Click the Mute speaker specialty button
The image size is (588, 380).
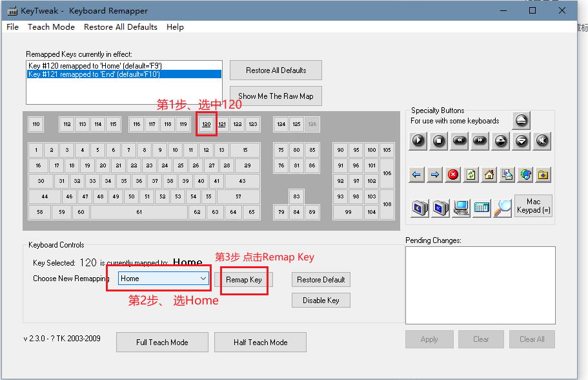[x=542, y=141]
